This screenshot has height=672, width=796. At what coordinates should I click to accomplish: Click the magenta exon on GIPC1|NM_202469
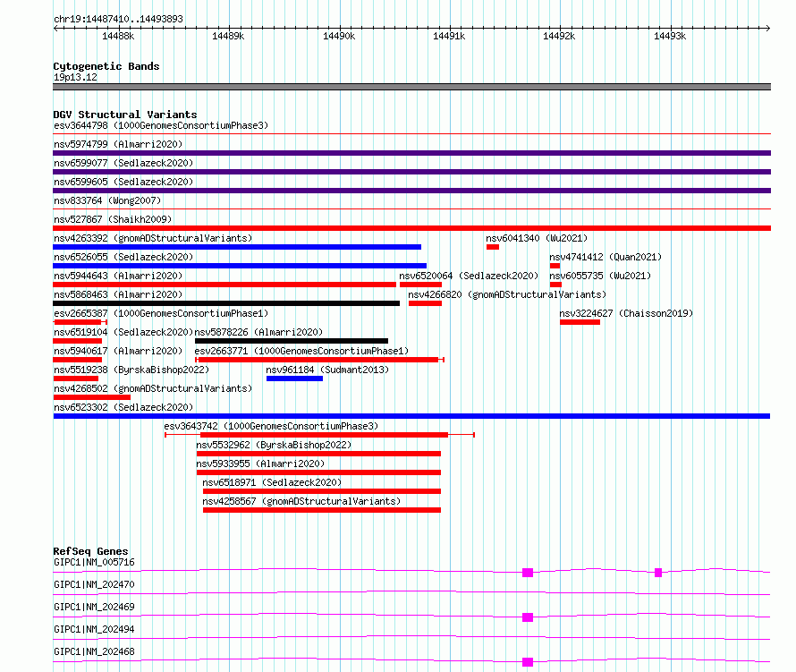click(x=528, y=617)
